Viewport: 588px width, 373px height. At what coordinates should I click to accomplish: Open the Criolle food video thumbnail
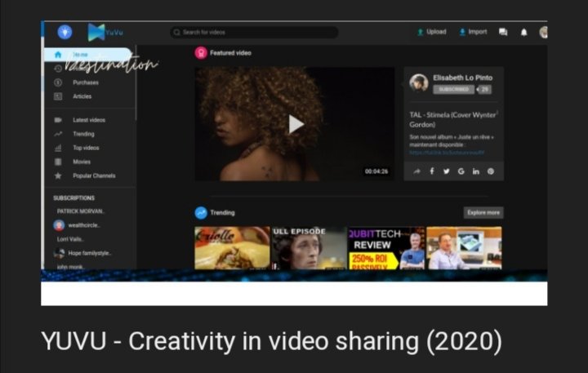(232, 248)
